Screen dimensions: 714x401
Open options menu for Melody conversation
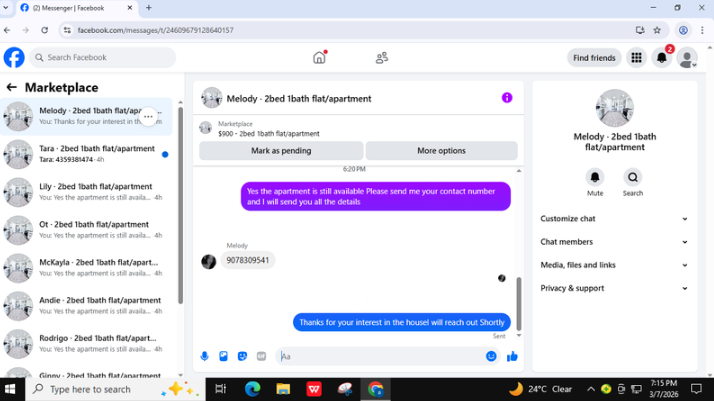tap(148, 117)
